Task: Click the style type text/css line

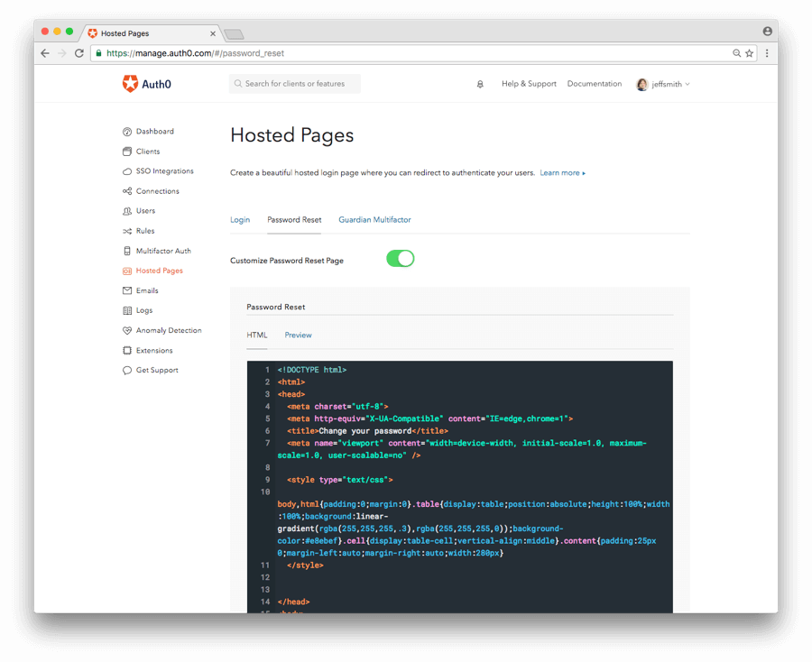Action: pyautogui.click(x=340, y=480)
